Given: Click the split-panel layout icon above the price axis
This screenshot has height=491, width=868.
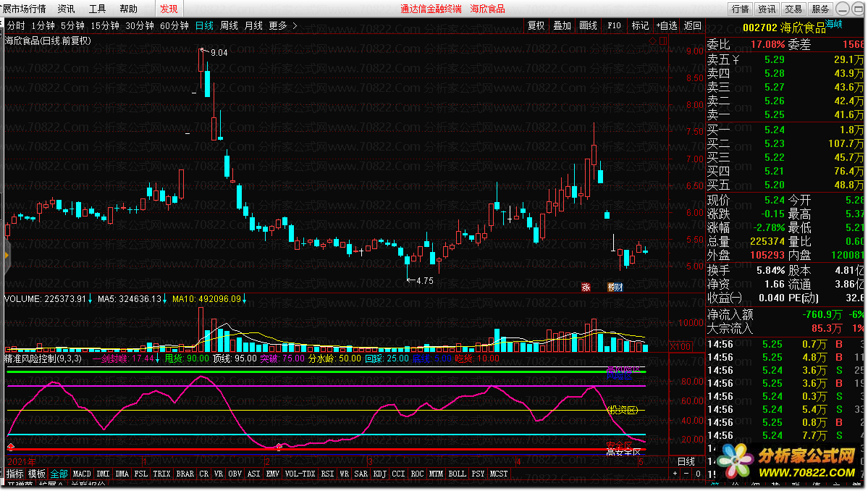Looking at the screenshot, I should (663, 41).
